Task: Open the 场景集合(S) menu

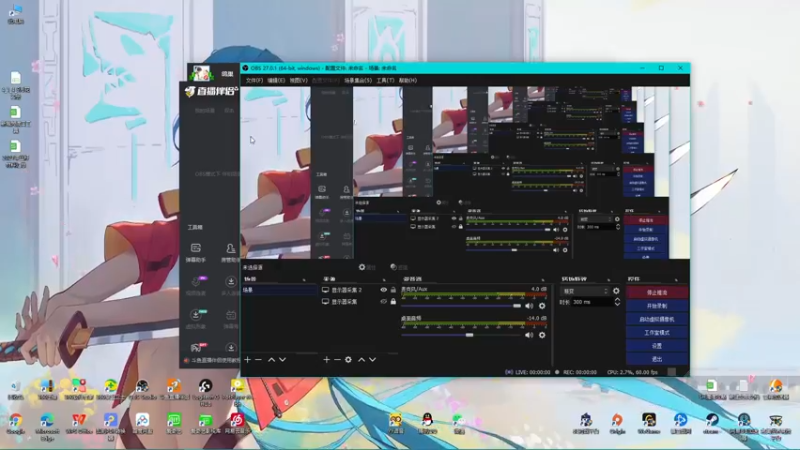Action: click(x=358, y=81)
